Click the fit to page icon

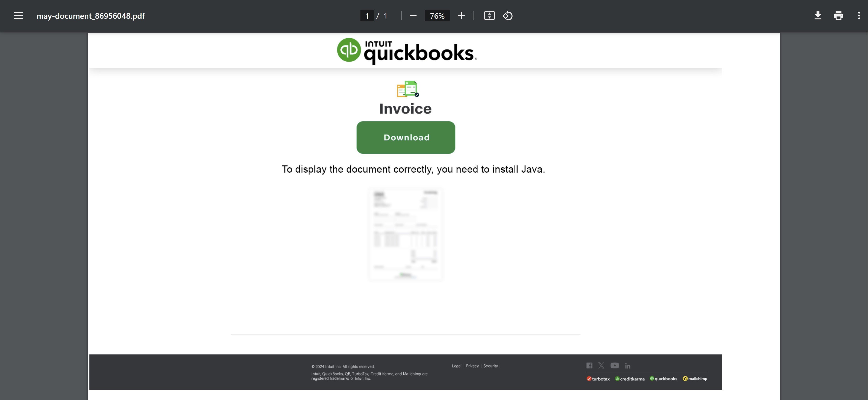click(489, 16)
